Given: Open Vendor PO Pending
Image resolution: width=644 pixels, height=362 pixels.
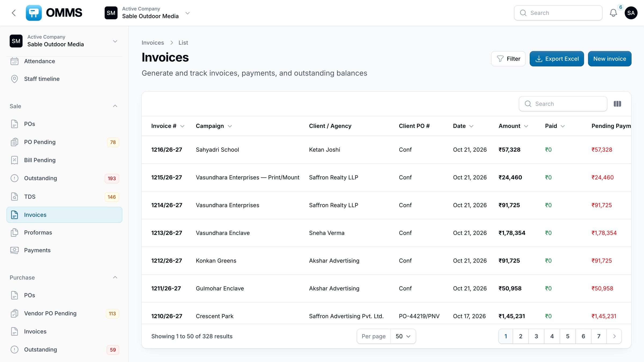Looking at the screenshot, I should click(x=64, y=313).
